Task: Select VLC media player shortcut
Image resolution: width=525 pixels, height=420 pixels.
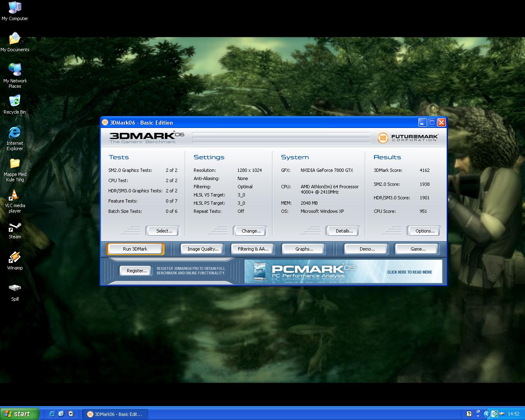Action: tap(15, 201)
